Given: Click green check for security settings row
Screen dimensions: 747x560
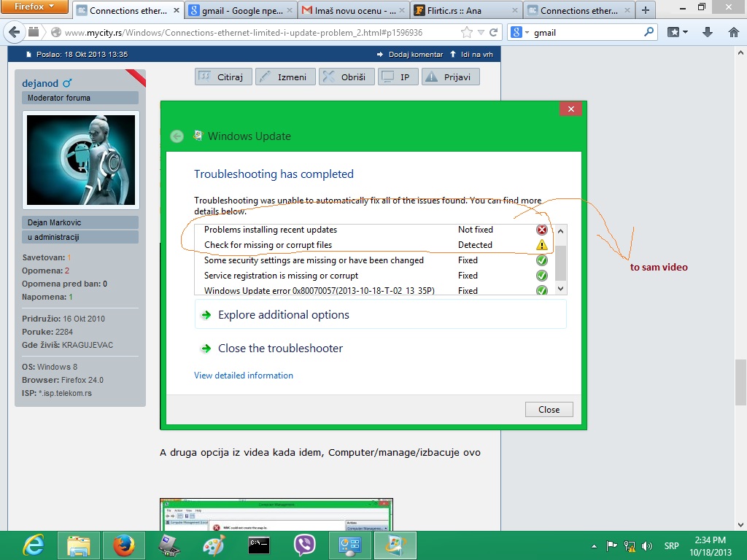Looking at the screenshot, I should tap(542, 260).
